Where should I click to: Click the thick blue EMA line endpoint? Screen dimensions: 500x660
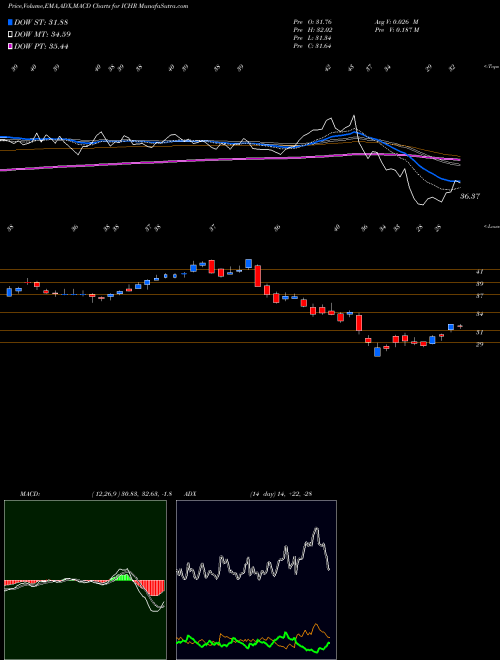coord(459,181)
